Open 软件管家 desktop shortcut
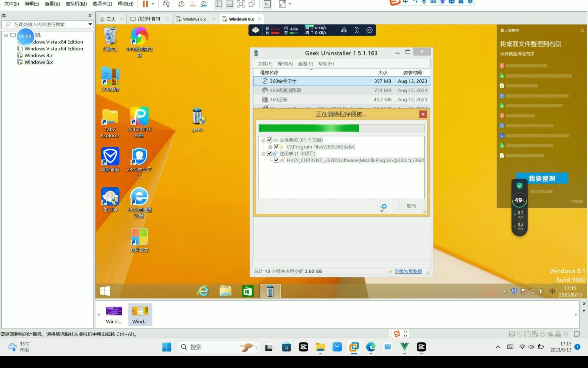Screen dimensions: 588x368 click(x=139, y=240)
